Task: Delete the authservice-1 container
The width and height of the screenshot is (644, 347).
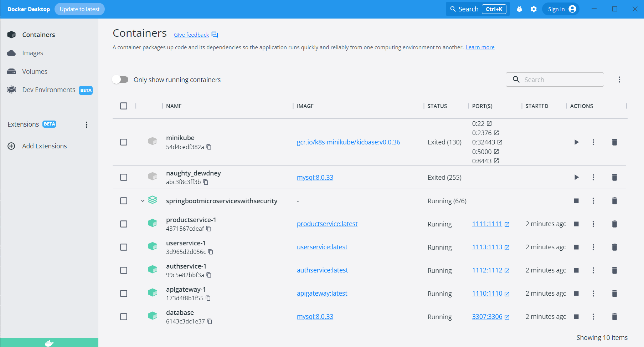Action: click(614, 270)
